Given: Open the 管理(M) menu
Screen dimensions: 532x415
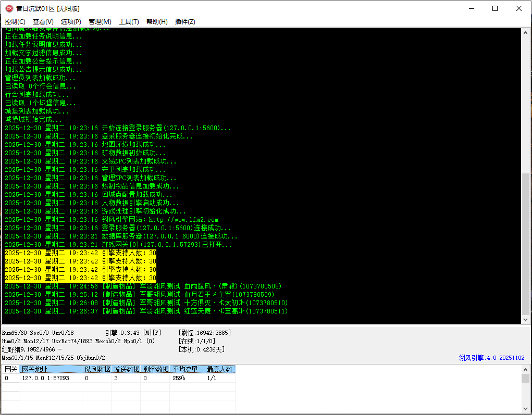Looking at the screenshot, I should (100, 22).
